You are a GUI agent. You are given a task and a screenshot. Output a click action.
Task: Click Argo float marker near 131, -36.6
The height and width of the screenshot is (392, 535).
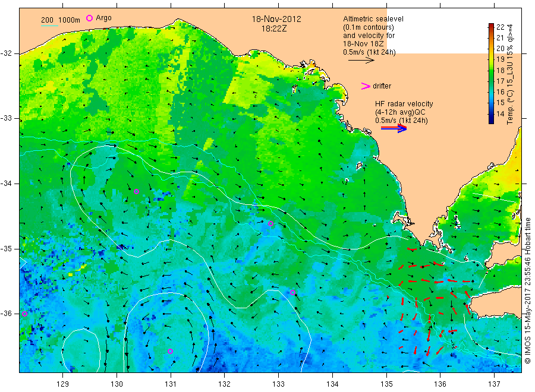click(x=170, y=352)
